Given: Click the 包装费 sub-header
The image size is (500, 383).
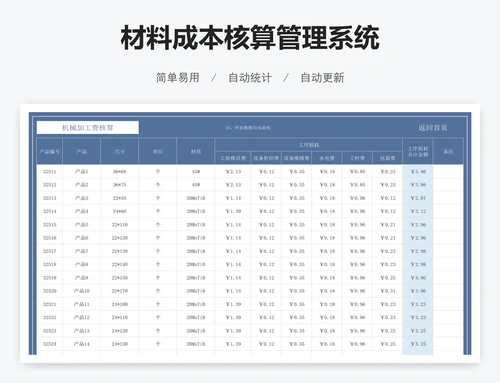Looking at the screenshot, I should click(x=388, y=158).
